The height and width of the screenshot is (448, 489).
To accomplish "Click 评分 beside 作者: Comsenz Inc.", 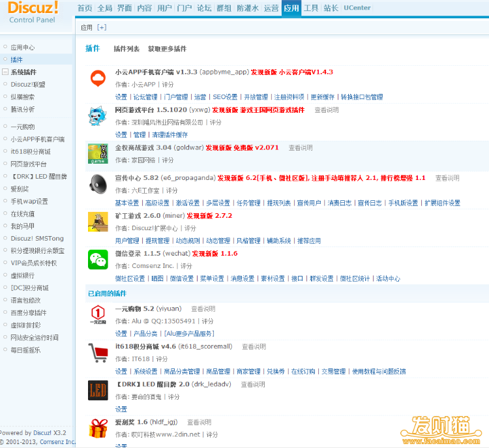I will [186, 266].
